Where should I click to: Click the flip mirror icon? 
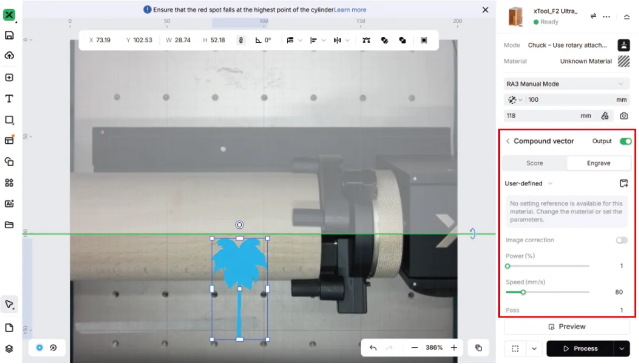(337, 40)
